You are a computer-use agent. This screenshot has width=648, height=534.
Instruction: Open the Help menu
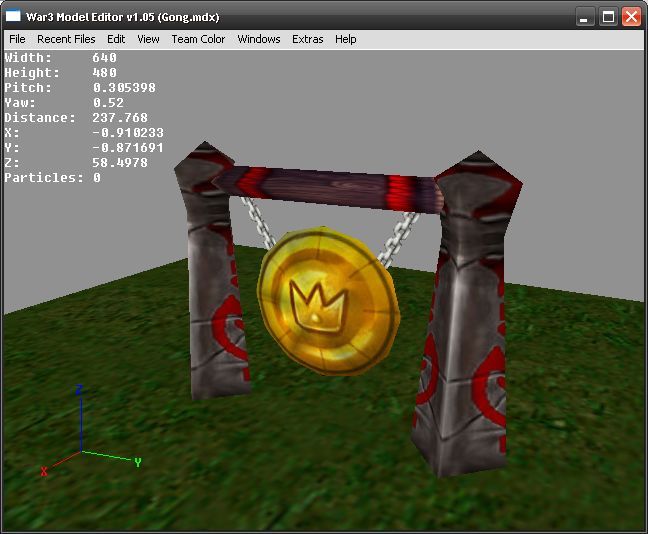346,39
